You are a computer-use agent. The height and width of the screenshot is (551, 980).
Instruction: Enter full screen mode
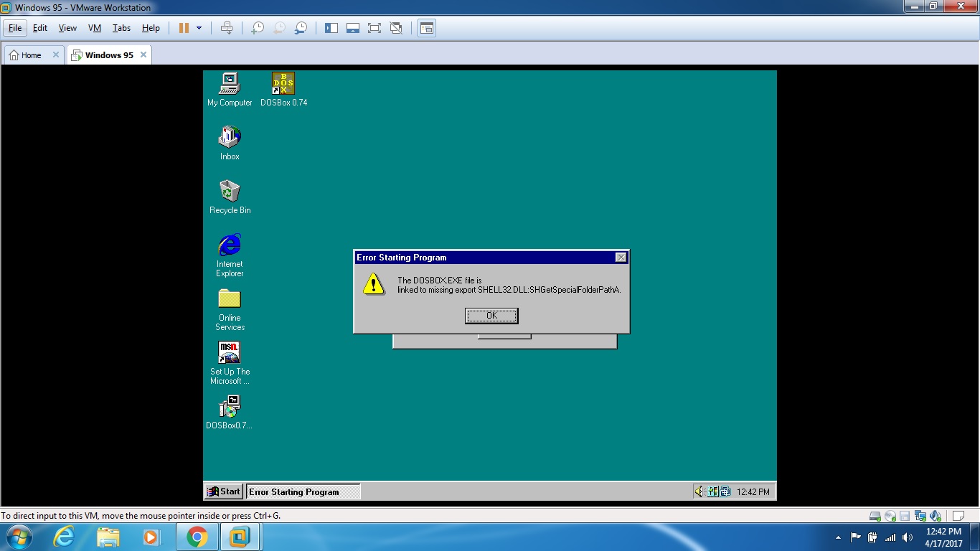click(374, 28)
